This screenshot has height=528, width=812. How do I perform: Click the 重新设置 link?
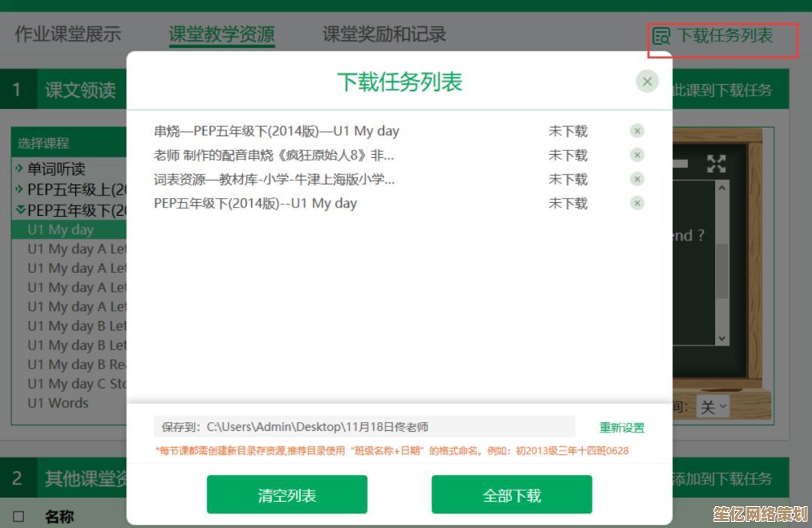(622, 427)
